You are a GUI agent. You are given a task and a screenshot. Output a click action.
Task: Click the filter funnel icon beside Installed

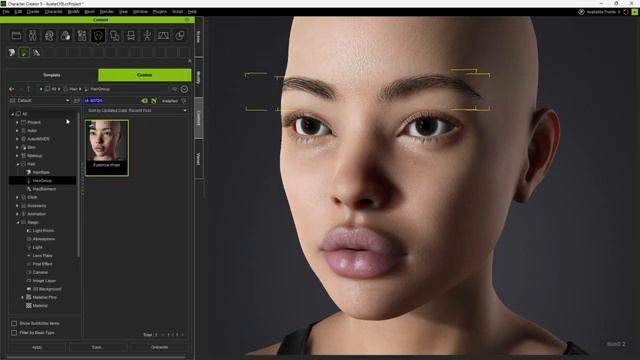click(x=184, y=100)
